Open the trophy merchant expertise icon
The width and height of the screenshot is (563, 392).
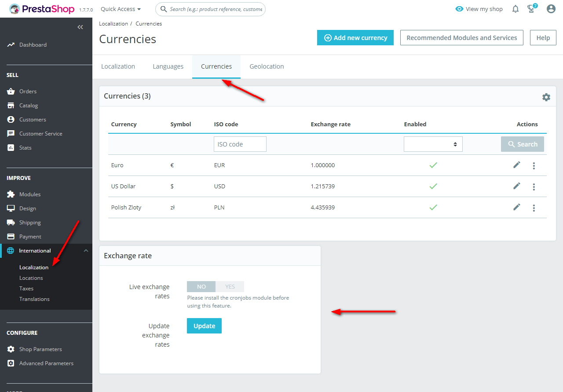(532, 8)
